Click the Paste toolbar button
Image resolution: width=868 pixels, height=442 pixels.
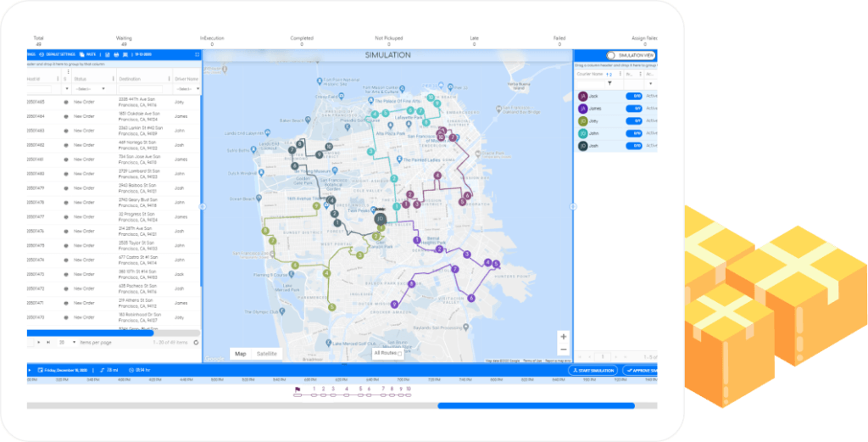pos(87,54)
